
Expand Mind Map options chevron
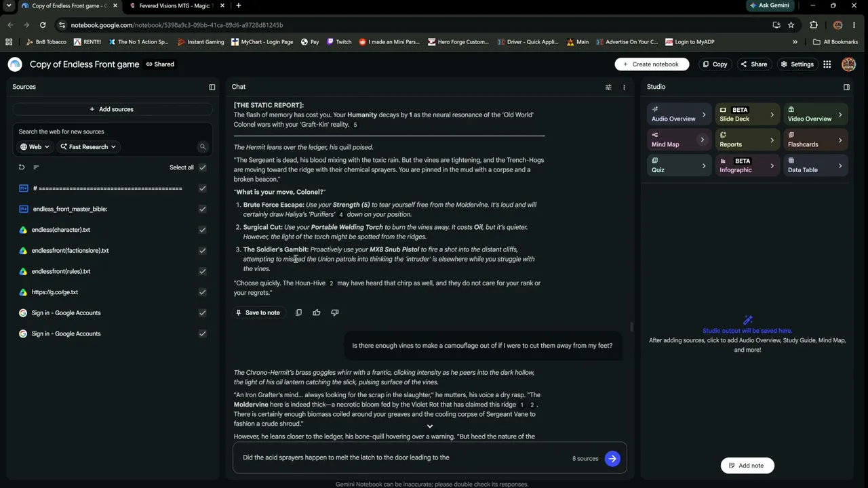click(x=702, y=140)
